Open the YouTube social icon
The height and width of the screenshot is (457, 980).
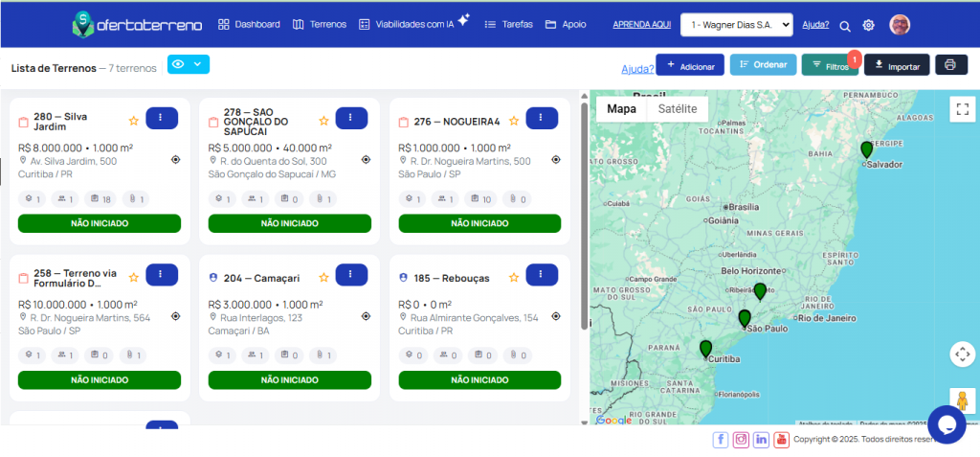pos(781,440)
